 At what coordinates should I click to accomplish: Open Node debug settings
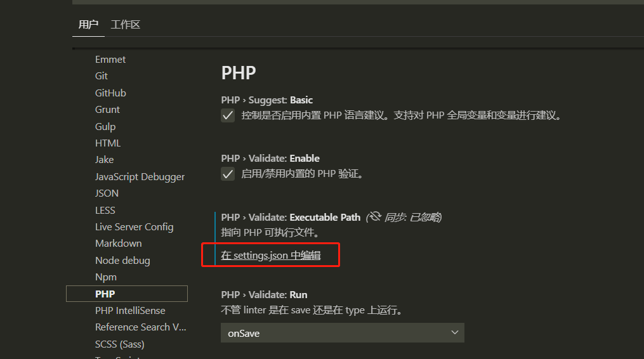point(123,261)
